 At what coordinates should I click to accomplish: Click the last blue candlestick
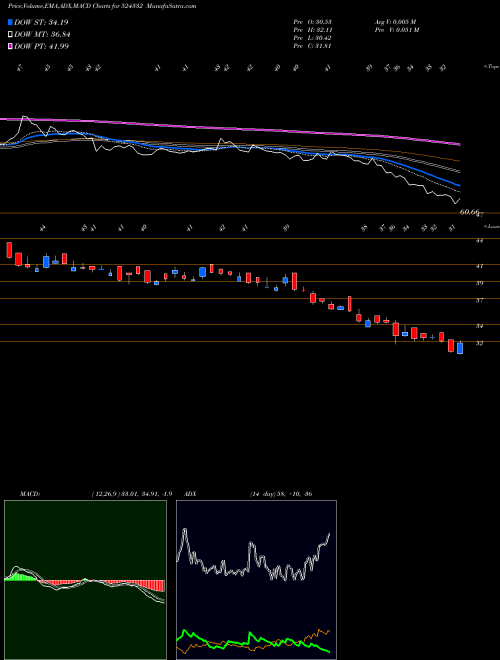pos(460,348)
